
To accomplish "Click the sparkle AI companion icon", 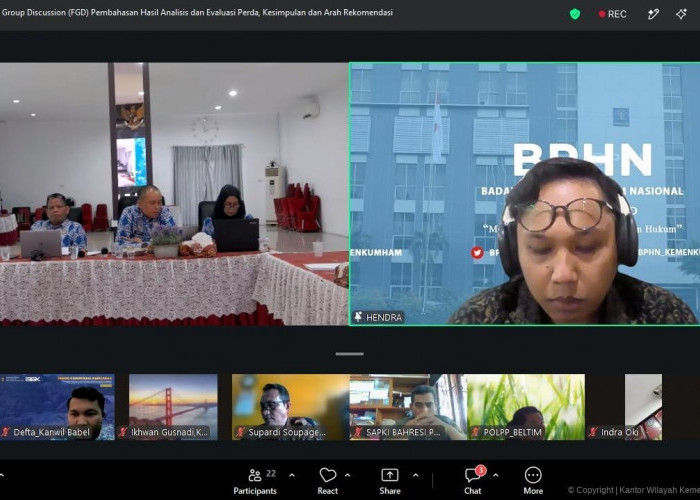I will tap(681, 14).
